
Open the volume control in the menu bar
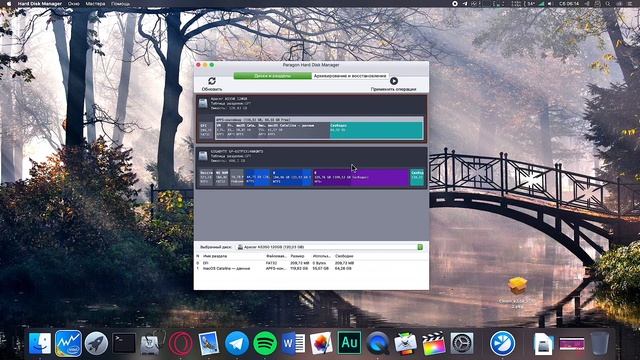pos(549,4)
